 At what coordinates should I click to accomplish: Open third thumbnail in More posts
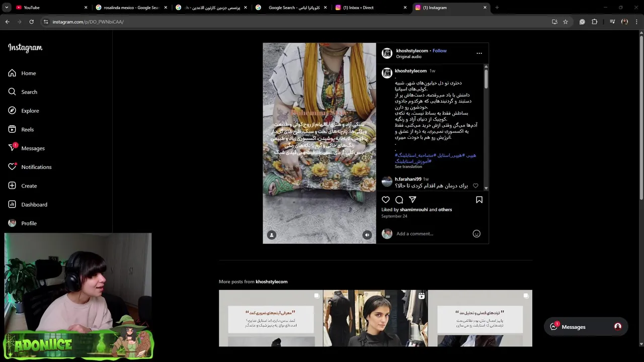[x=480, y=318]
